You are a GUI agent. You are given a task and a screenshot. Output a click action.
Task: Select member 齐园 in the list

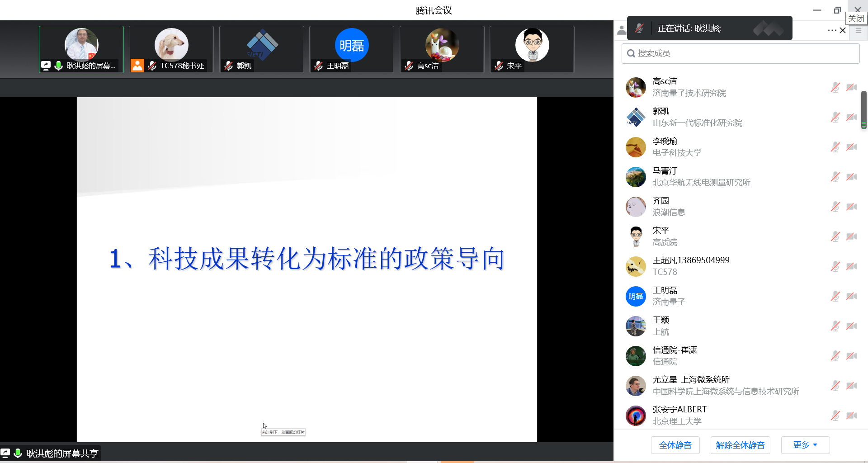[741, 207]
